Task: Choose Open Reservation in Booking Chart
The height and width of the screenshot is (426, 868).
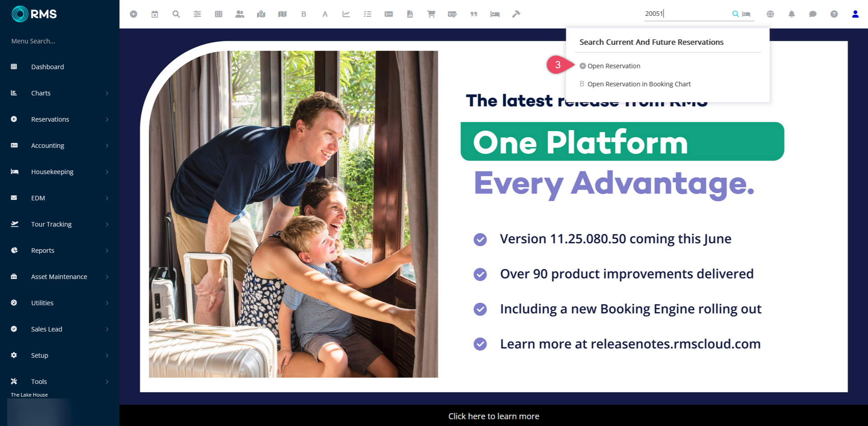Action: pos(639,84)
